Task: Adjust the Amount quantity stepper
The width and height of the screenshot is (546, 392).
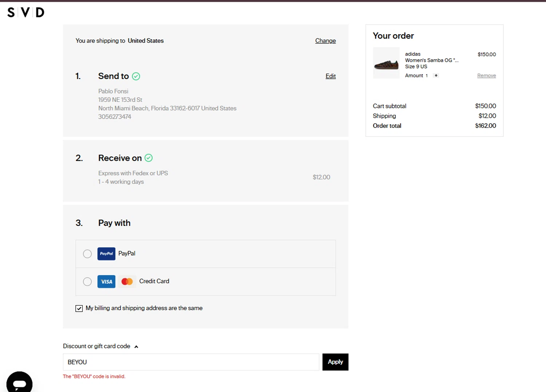Action: coord(436,76)
